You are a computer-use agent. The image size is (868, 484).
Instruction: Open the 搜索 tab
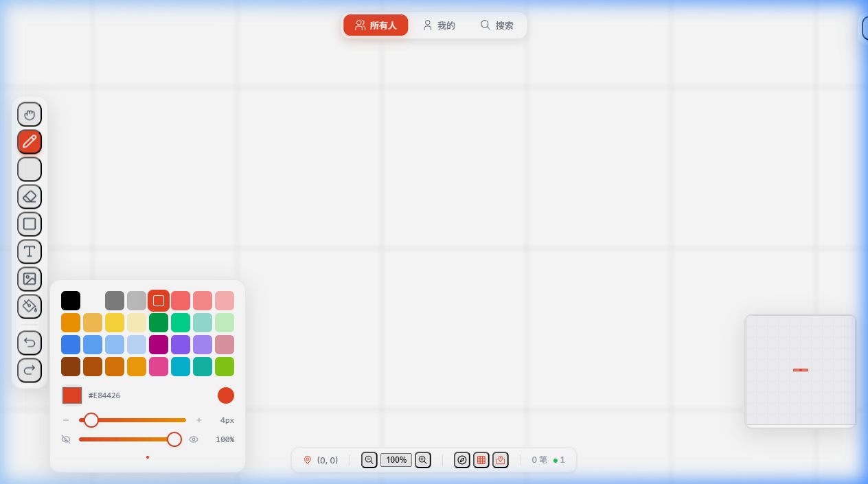click(x=496, y=25)
